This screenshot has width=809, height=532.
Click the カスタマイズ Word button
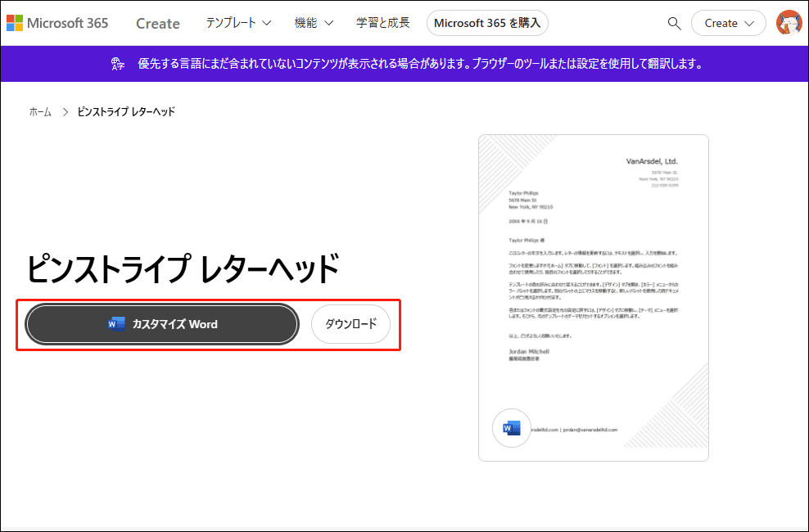(162, 324)
